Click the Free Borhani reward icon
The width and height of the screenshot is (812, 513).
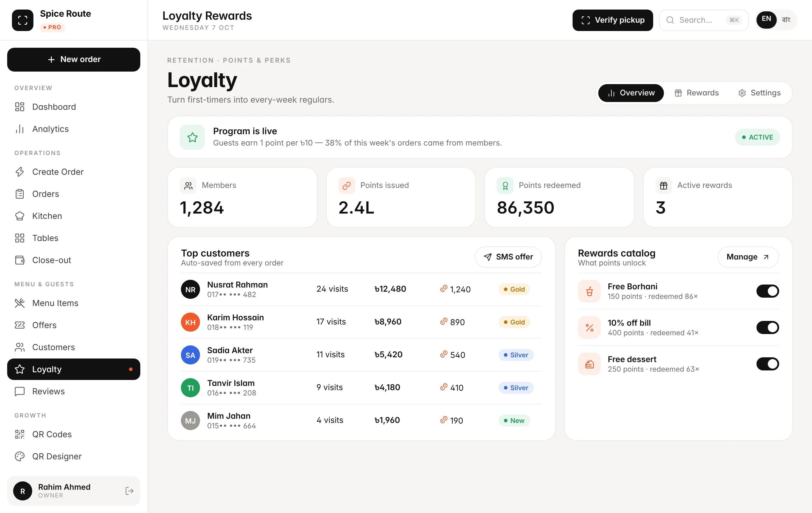coord(589,291)
